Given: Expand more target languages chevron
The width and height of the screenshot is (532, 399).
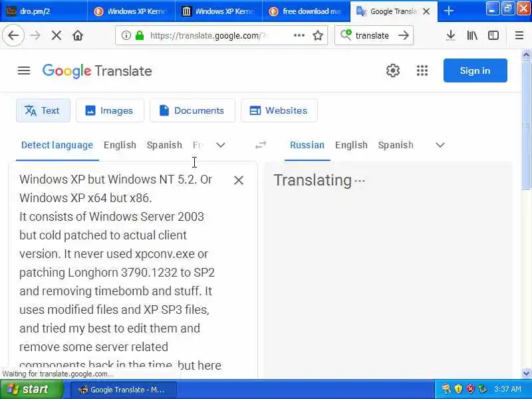Looking at the screenshot, I should [440, 145].
